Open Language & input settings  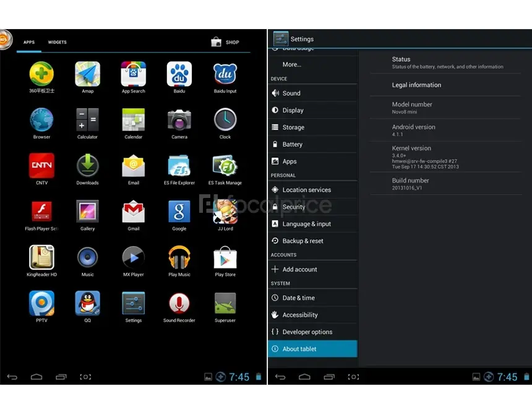(312, 224)
